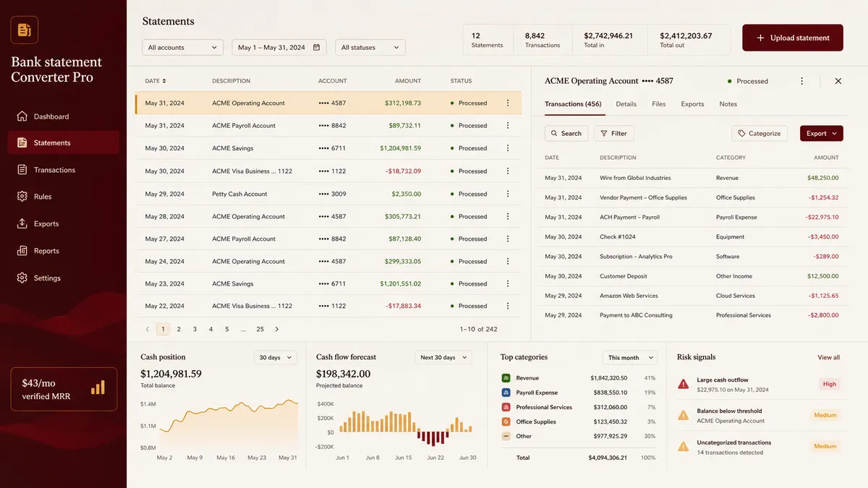868x488 pixels.
Task: Open View all risk signals link
Action: coord(829,357)
